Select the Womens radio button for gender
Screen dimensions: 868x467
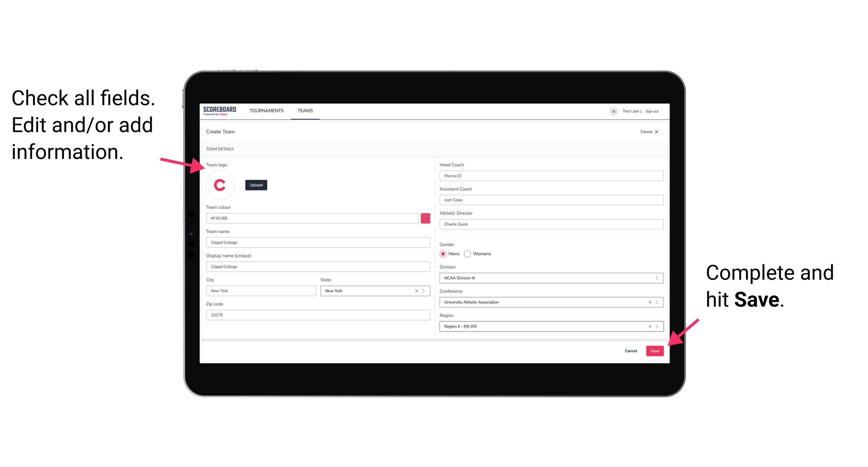coord(470,254)
